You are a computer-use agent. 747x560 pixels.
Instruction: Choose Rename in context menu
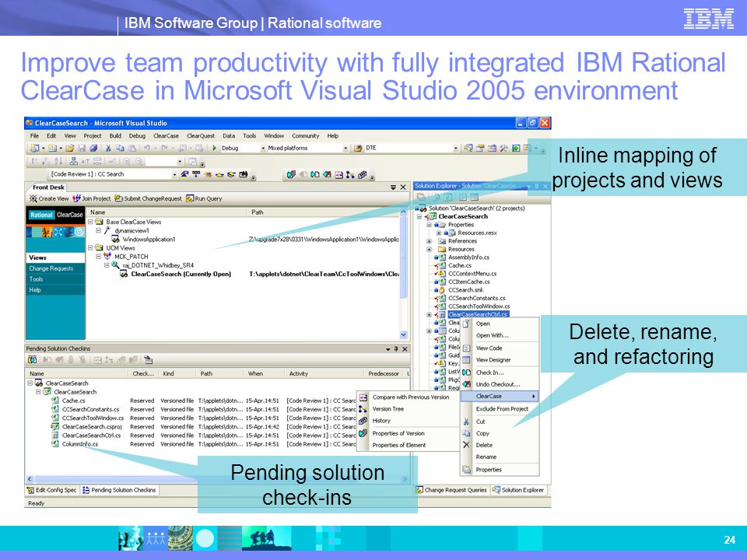[x=500, y=457]
